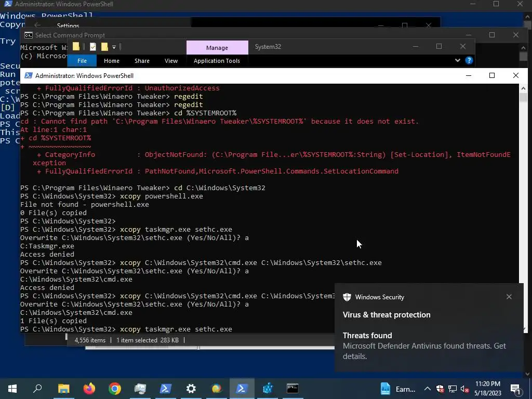Expand the Explorer ribbon chevron

tap(457, 60)
